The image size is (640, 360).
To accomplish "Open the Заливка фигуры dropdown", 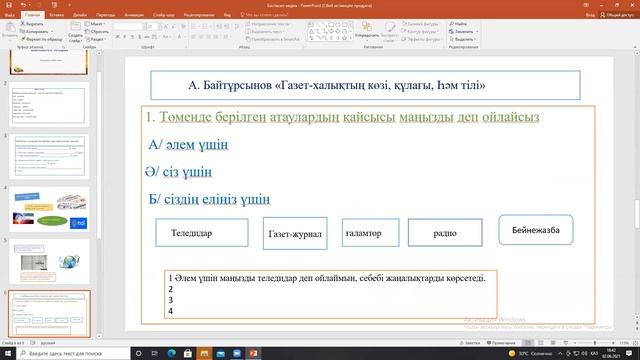I will click(x=421, y=24).
